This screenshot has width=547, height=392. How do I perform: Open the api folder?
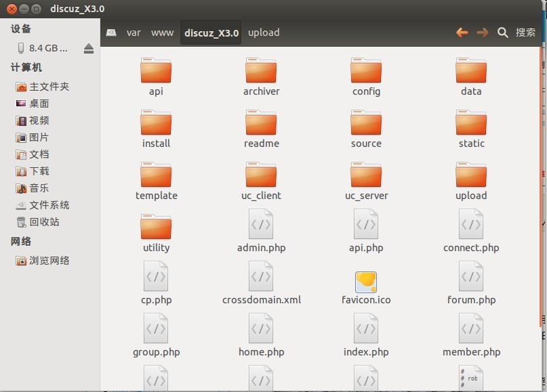pos(156,70)
